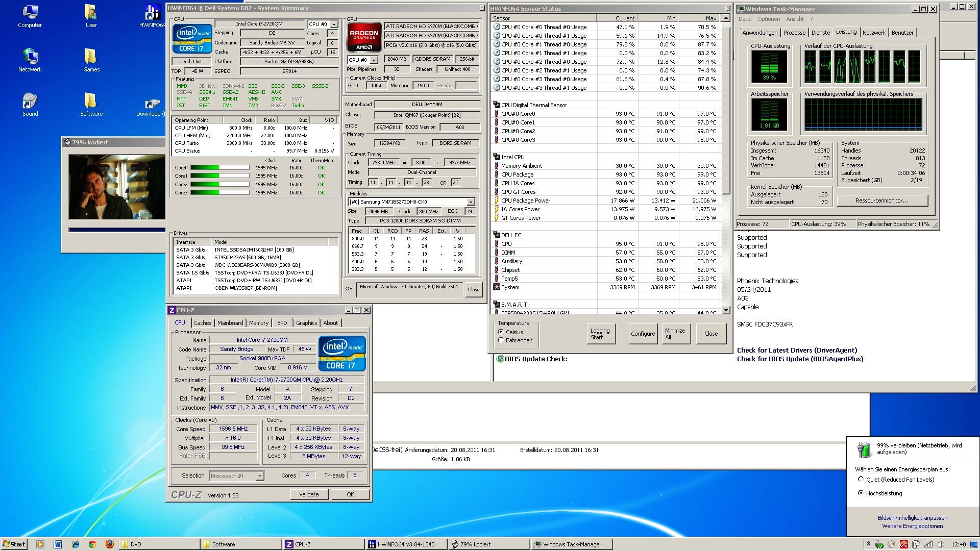The width and height of the screenshot is (980, 551).
Task: Click the Intel Core i7 logo in HWiNFO summary
Action: pyautogui.click(x=192, y=38)
